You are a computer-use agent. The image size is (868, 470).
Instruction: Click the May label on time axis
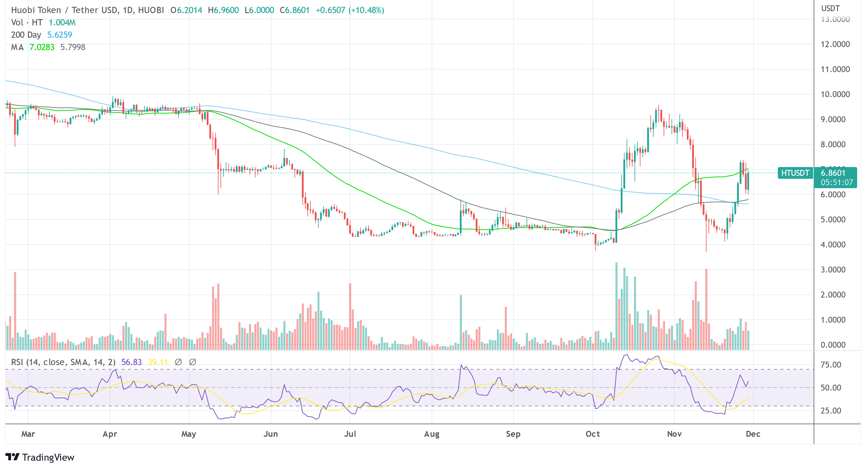click(189, 434)
